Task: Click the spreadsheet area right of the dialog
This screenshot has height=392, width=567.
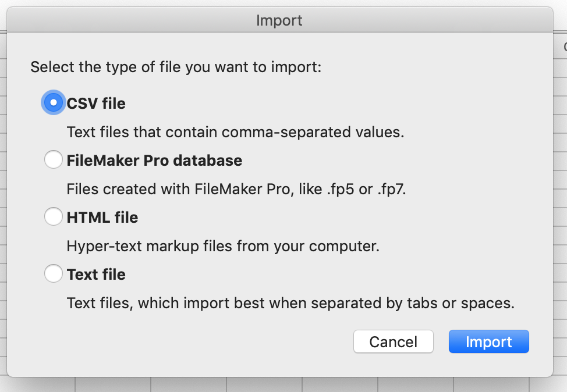Action: (561, 174)
